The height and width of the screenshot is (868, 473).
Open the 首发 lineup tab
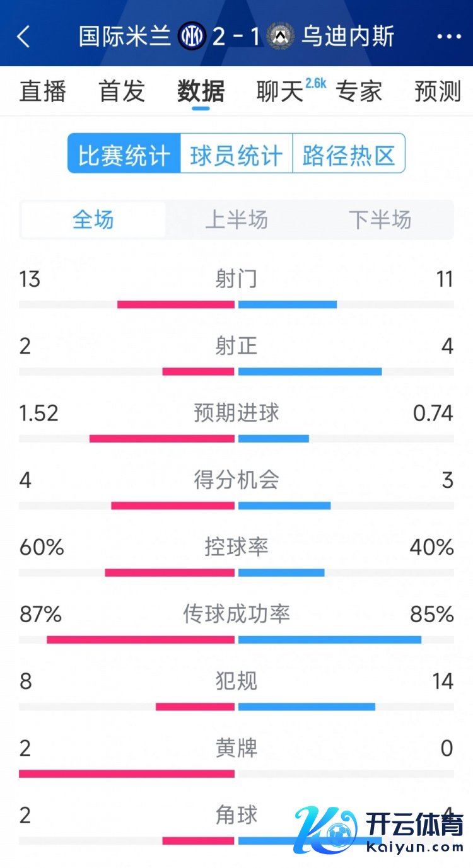[122, 91]
